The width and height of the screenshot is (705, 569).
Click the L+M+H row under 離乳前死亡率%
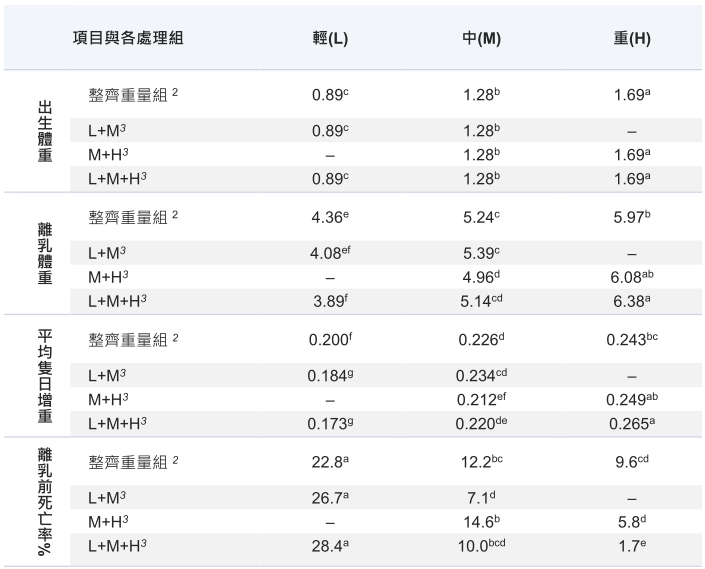coord(386,546)
